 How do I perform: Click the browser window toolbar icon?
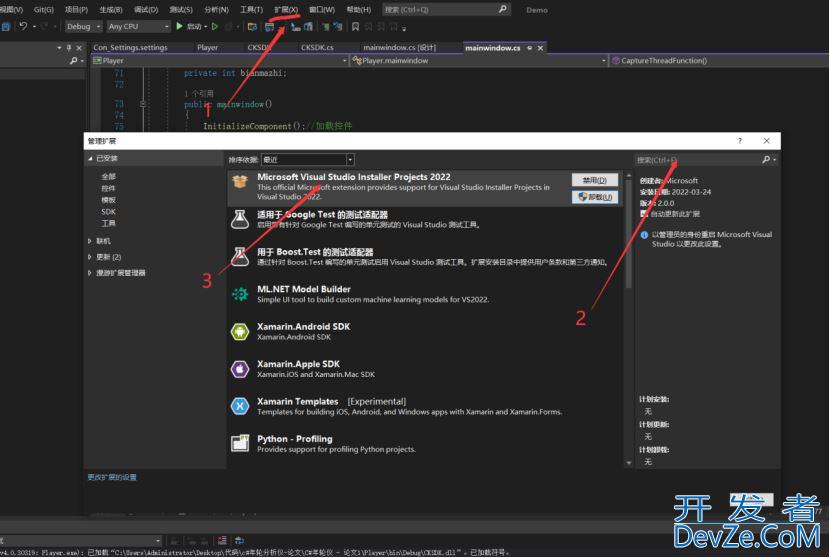click(x=269, y=26)
